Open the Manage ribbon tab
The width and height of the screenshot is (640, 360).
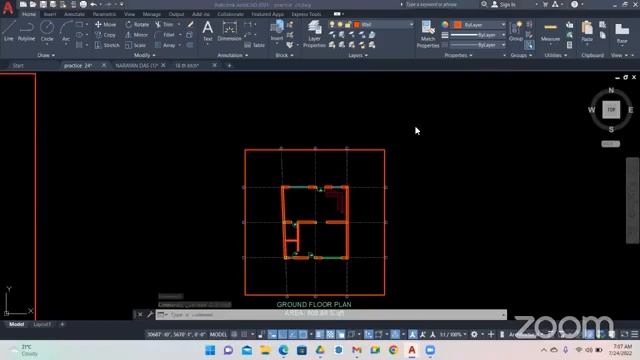(x=151, y=14)
